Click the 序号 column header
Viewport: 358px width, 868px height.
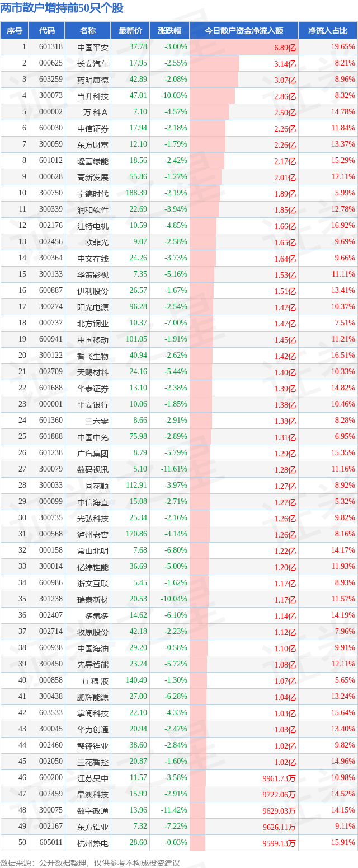15,31
